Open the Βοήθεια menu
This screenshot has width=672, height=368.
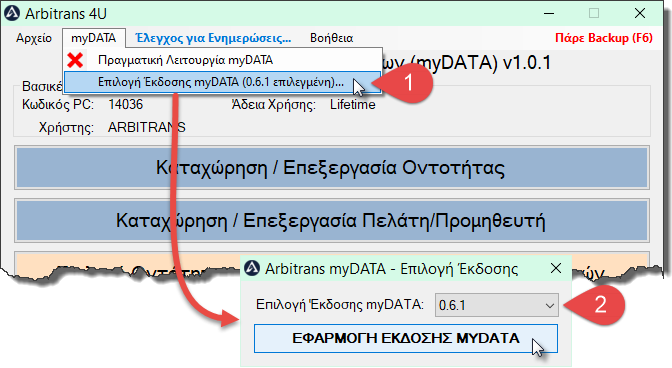[331, 38]
